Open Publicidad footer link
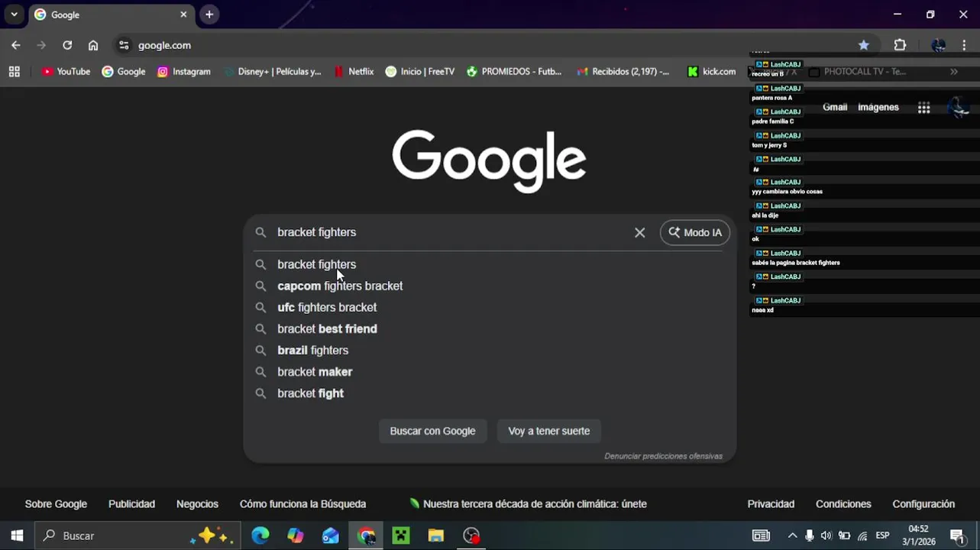 pyautogui.click(x=131, y=504)
